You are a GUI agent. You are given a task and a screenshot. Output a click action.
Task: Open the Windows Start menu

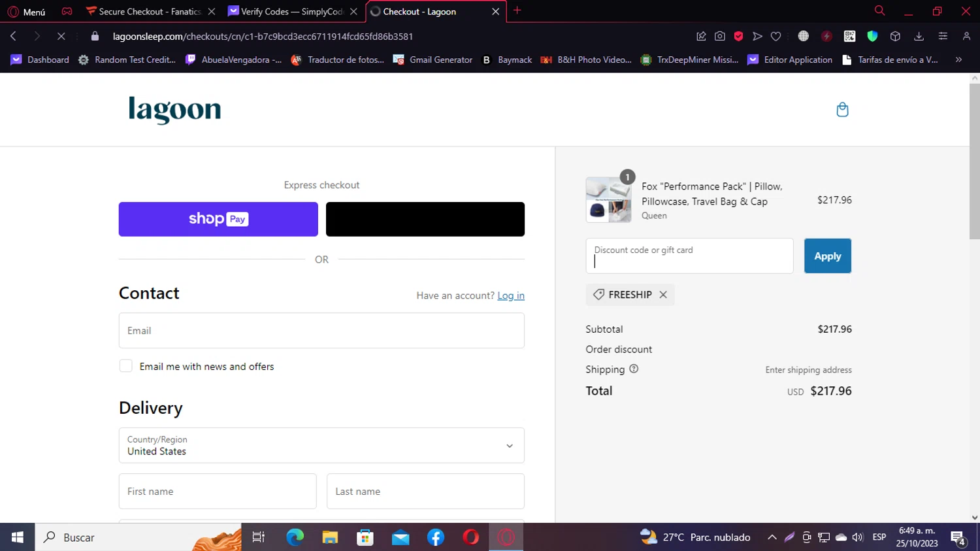tap(18, 537)
